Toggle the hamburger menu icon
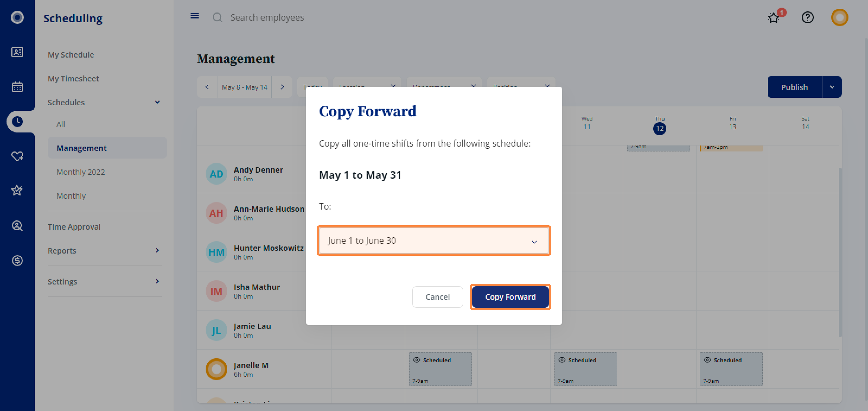This screenshot has height=411, width=868. (x=195, y=16)
